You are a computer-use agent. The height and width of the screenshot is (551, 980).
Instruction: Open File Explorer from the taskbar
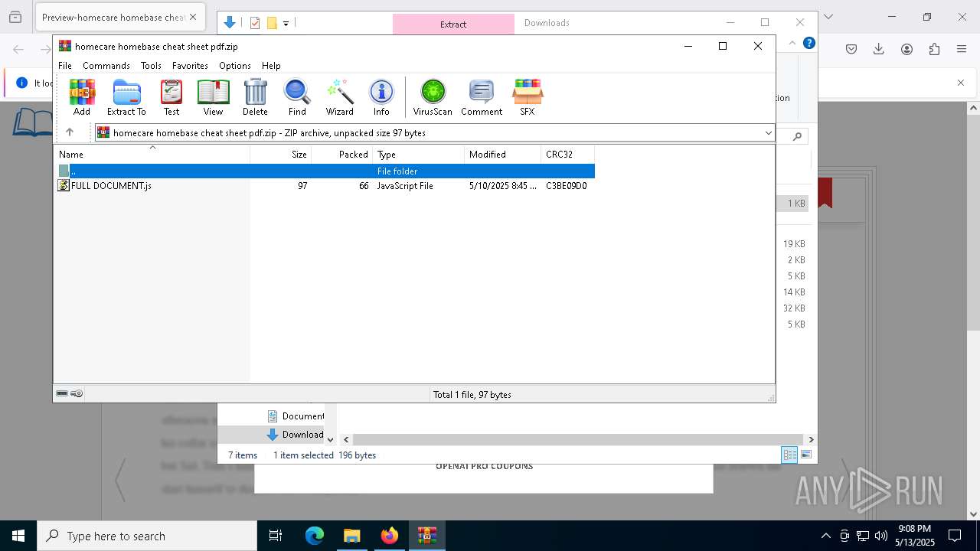coord(351,536)
